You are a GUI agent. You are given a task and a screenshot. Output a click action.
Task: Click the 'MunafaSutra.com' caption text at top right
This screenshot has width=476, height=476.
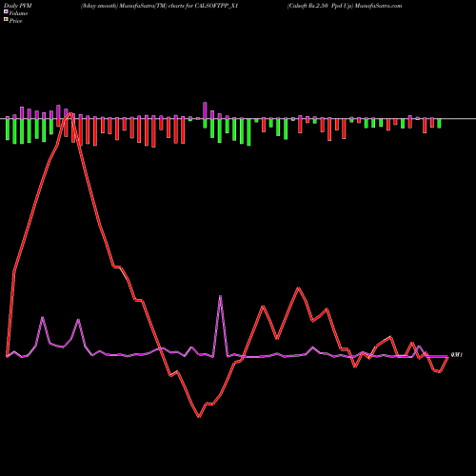tap(378, 6)
